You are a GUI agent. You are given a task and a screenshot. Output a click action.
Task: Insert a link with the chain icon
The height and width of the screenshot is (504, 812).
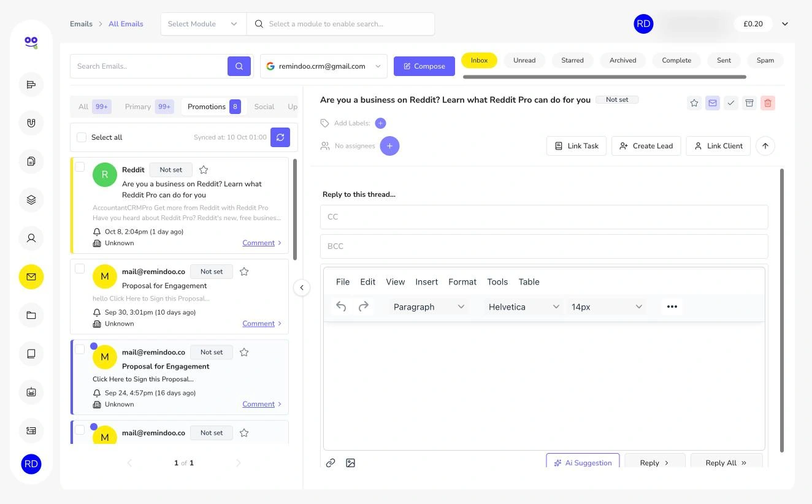pos(331,463)
